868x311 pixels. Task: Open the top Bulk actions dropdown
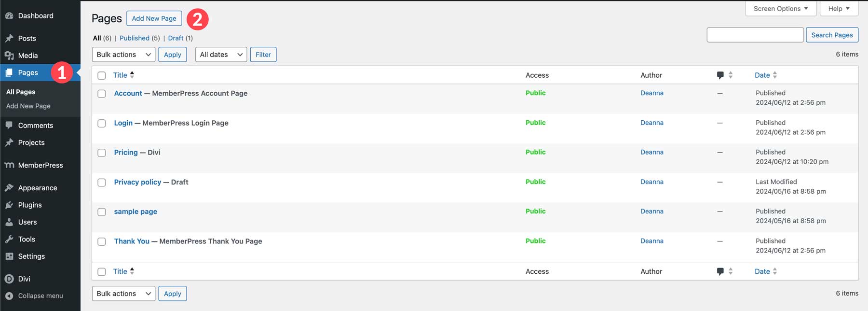(123, 55)
